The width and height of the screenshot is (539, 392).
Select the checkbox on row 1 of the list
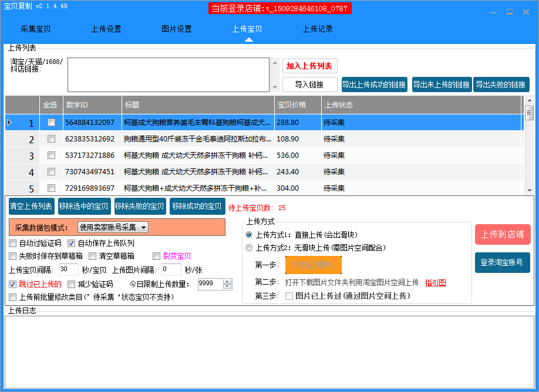point(51,122)
